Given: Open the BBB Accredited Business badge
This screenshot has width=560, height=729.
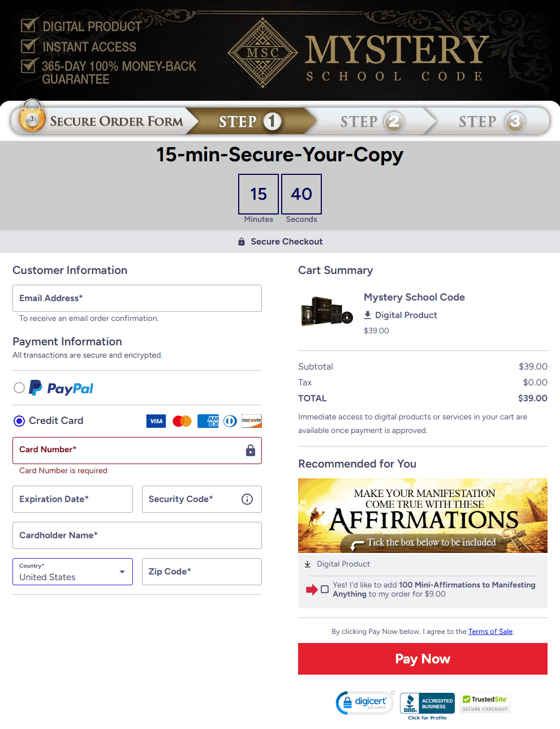Looking at the screenshot, I should click(x=427, y=705).
